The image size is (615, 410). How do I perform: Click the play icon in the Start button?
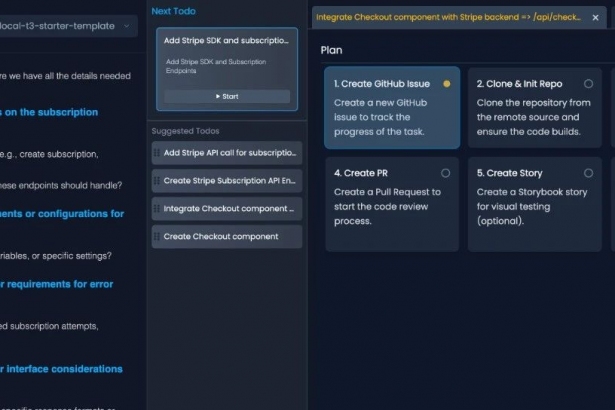click(218, 96)
